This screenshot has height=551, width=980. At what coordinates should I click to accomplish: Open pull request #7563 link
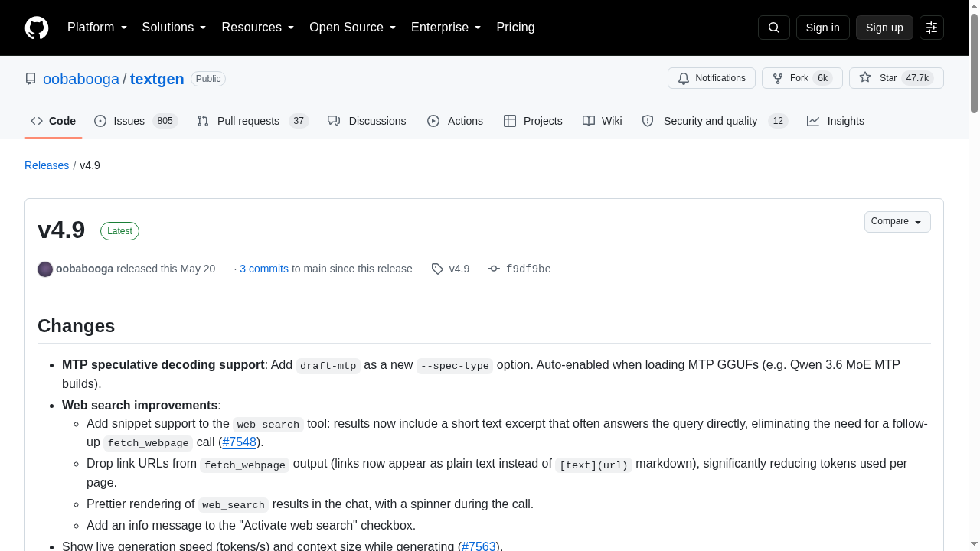[x=479, y=546]
